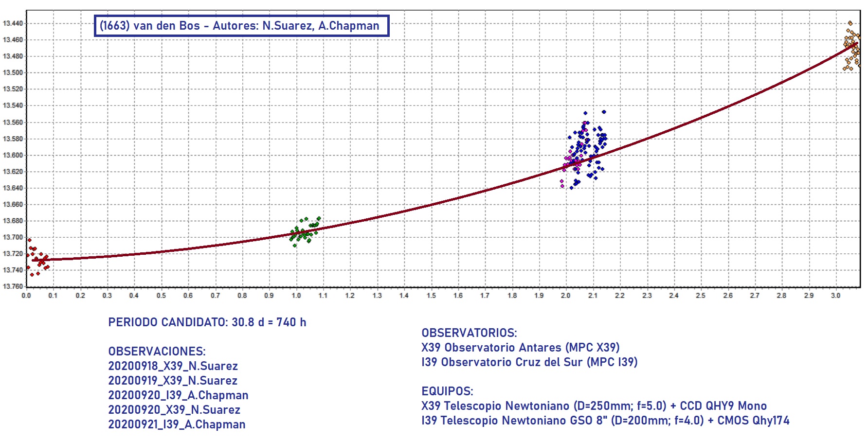868x441 pixels.
Task: Choose observation 20200920_I39_A.Chapman
Action: (x=178, y=395)
